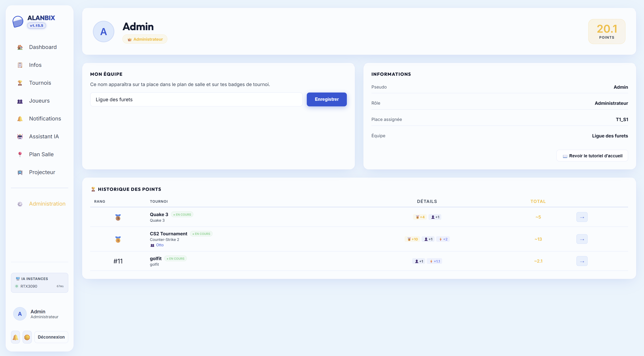
Task: Go to the Tournois section
Action: pyautogui.click(x=40, y=83)
